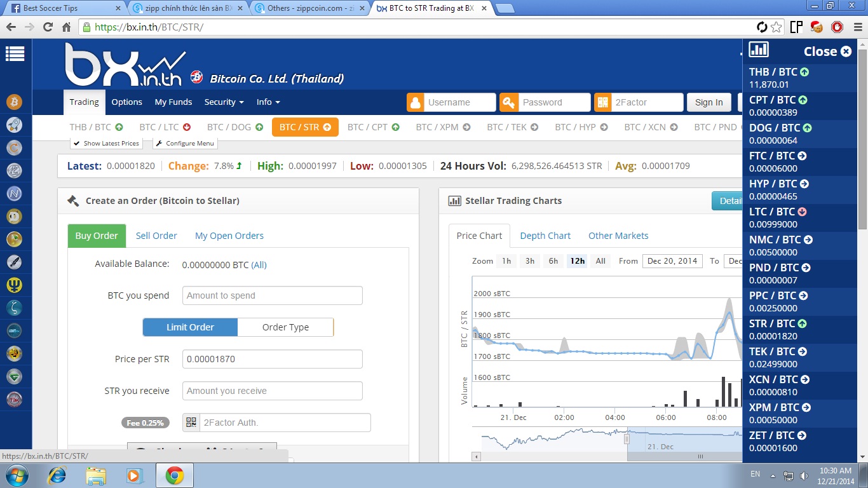Screen dimensions: 868x488
Task: Open Internet Explorer from taskbar
Action: [x=58, y=475]
